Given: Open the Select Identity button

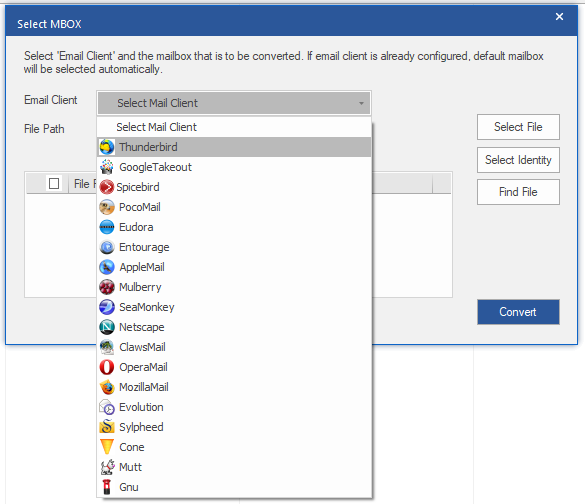Looking at the screenshot, I should [518, 160].
